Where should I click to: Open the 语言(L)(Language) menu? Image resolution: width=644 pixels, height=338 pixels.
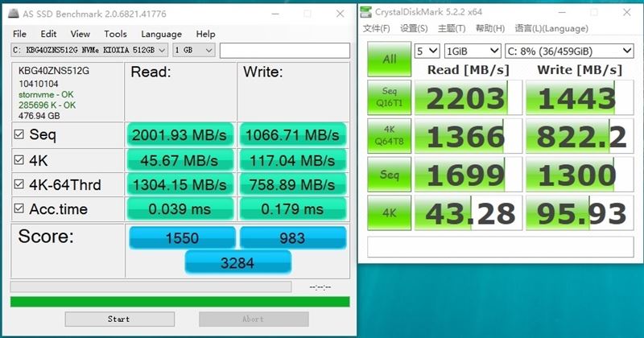(551, 28)
